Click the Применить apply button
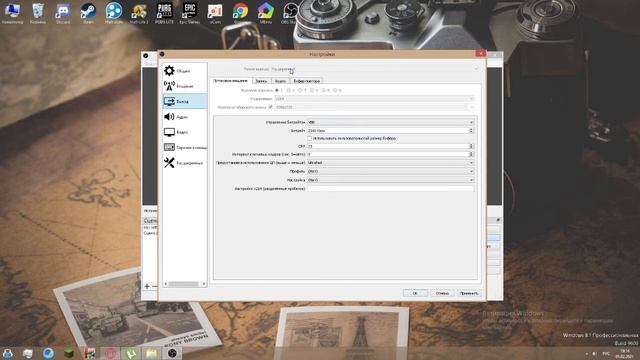Viewport: 640px width, 360px height. tap(469, 293)
